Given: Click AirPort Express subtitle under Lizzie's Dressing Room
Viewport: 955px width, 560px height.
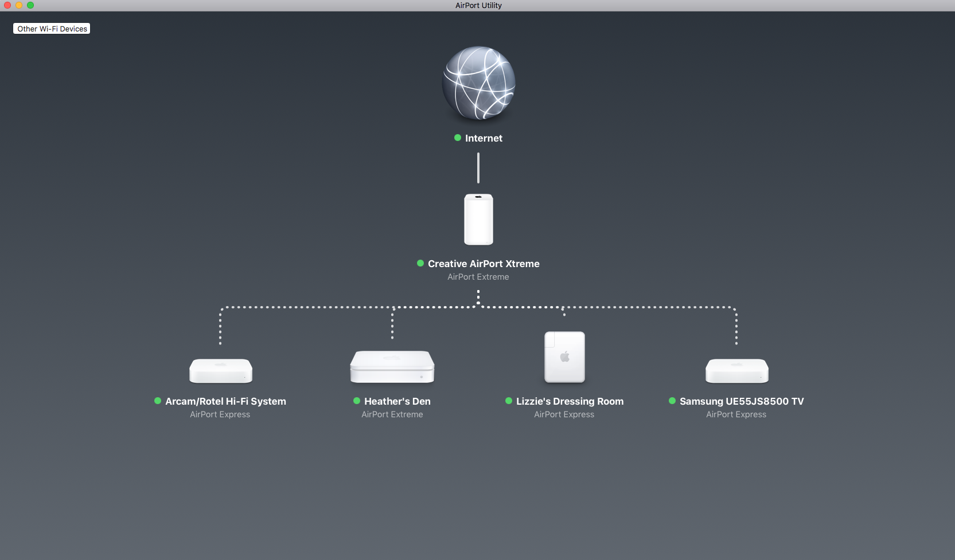Looking at the screenshot, I should [x=564, y=414].
